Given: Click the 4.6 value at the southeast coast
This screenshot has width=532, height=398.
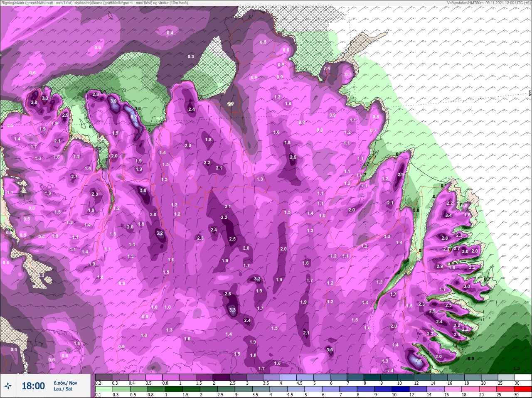Looking at the screenshot, I should tap(419, 361).
